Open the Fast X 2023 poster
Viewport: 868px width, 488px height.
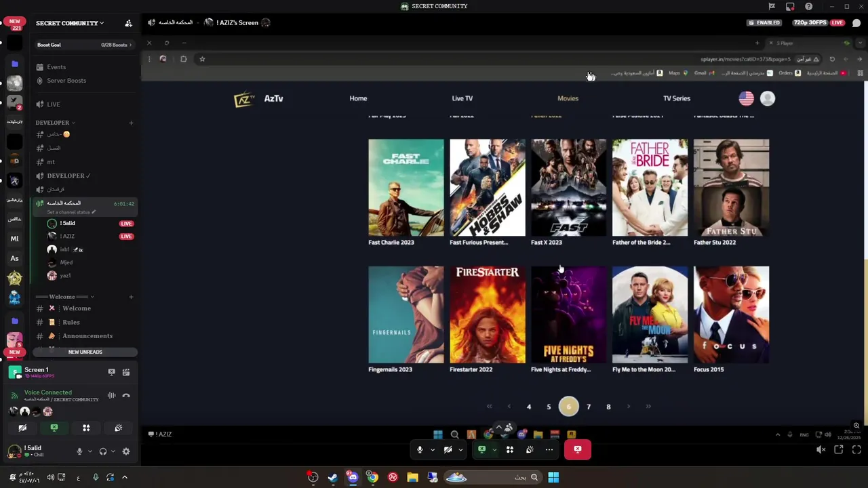click(x=569, y=188)
